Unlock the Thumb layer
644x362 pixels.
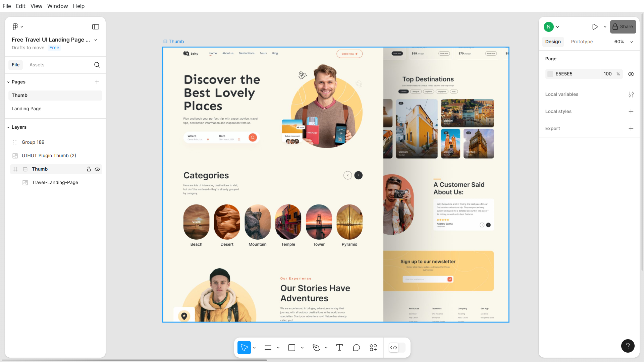coord(89,169)
